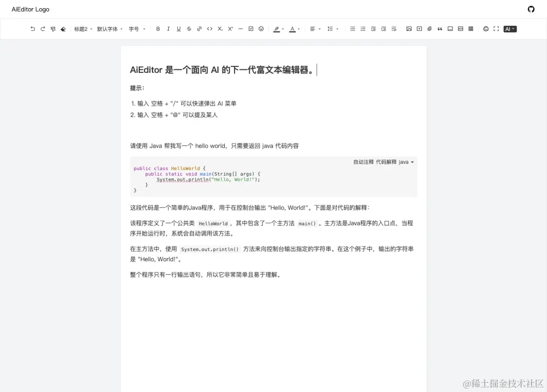
Task: Open the 字号 font size dropdown
Action: (x=137, y=29)
